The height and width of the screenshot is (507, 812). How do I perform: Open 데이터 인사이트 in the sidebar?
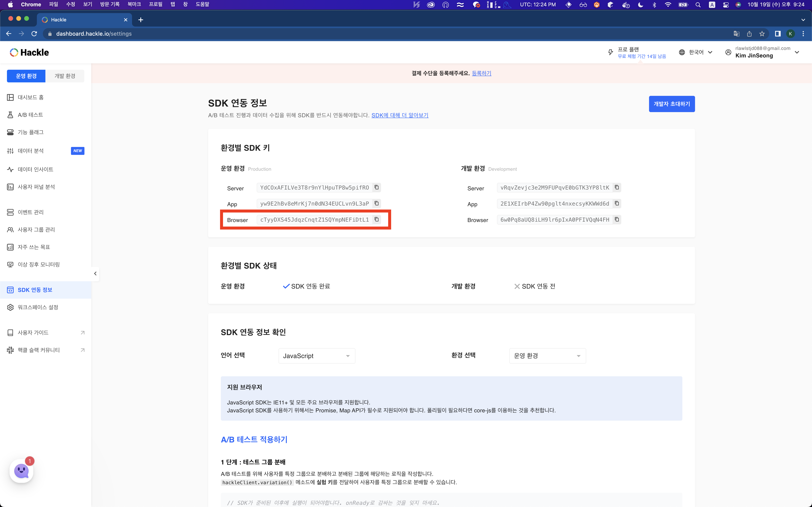tap(35, 169)
